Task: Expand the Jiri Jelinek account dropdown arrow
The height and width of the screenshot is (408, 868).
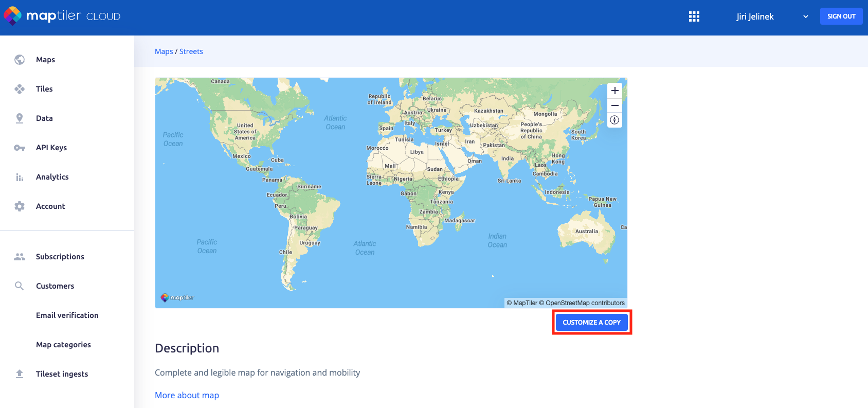Action: (806, 16)
